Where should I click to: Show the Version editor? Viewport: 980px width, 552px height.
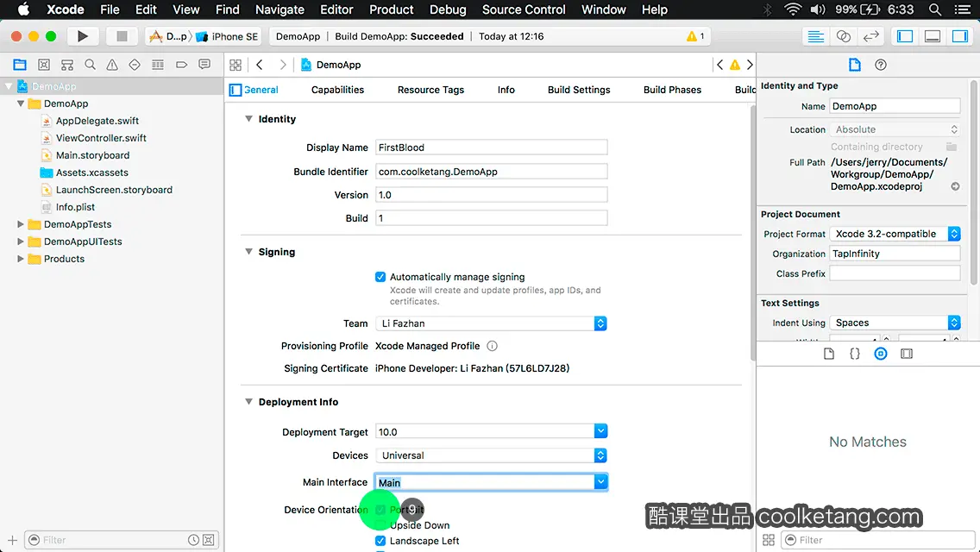(870, 36)
